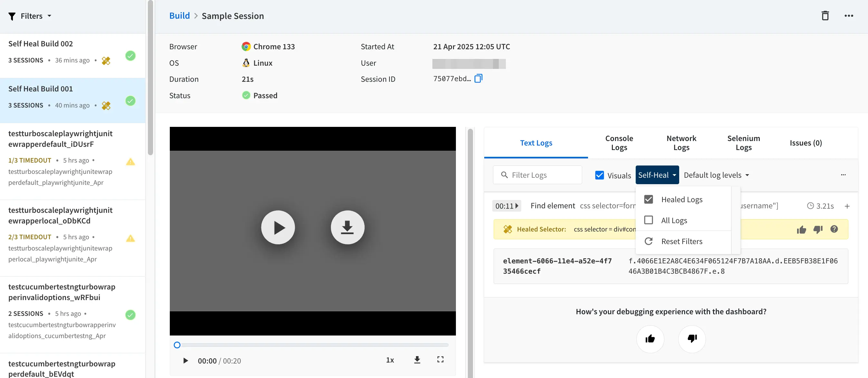Click the video progress slider handle
The width and height of the screenshot is (868, 378).
177,345
